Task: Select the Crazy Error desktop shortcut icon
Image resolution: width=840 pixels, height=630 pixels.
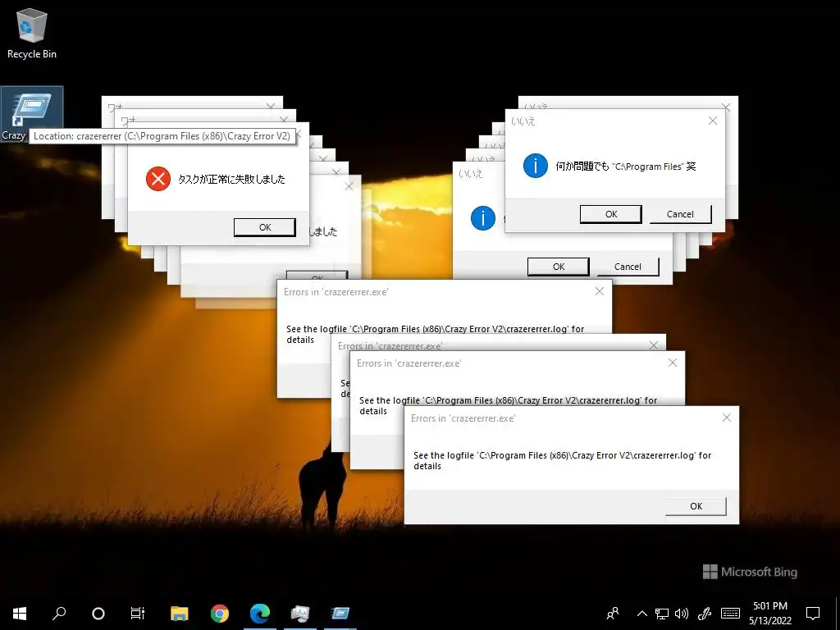Action: click(x=32, y=115)
